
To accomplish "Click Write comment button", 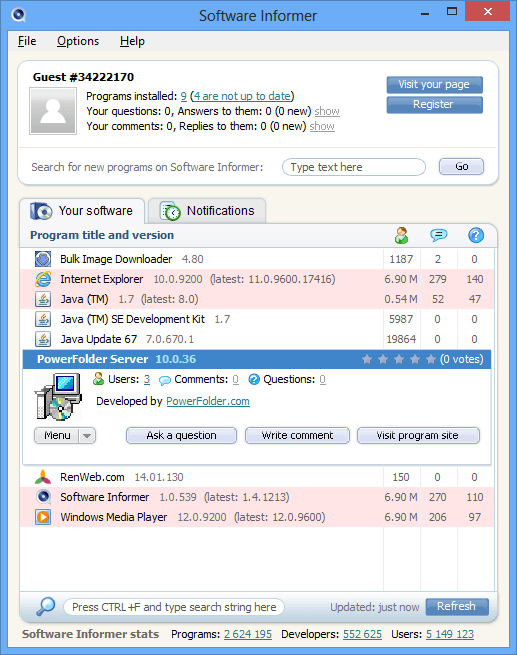I will click(x=297, y=436).
